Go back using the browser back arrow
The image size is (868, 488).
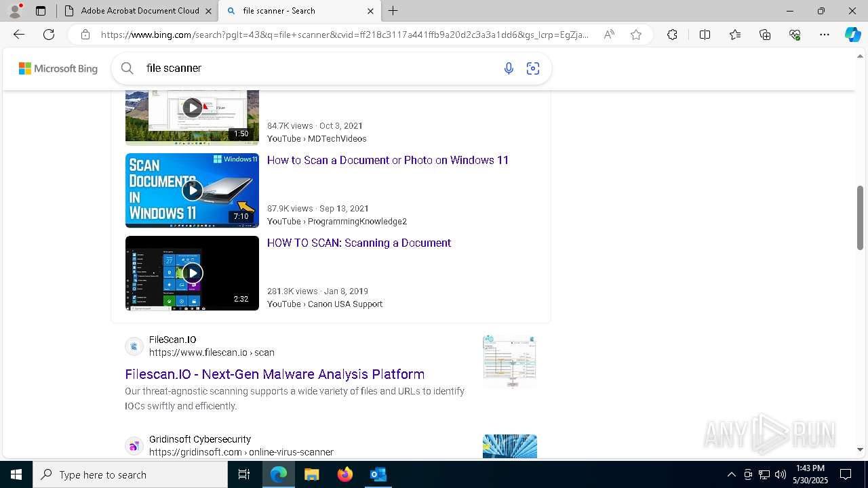coord(19,35)
